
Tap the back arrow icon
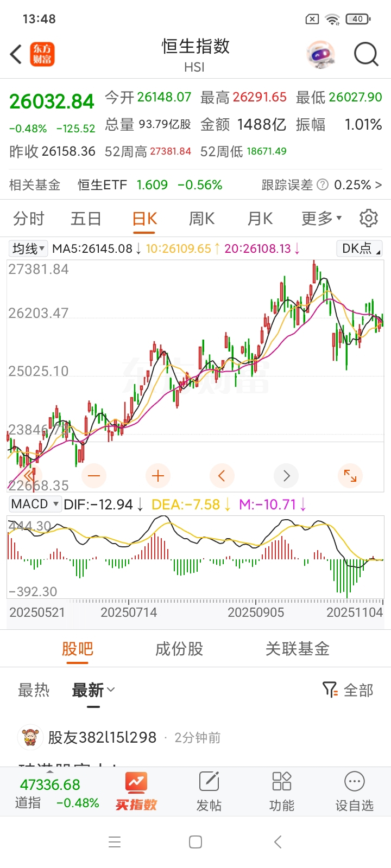click(x=16, y=54)
